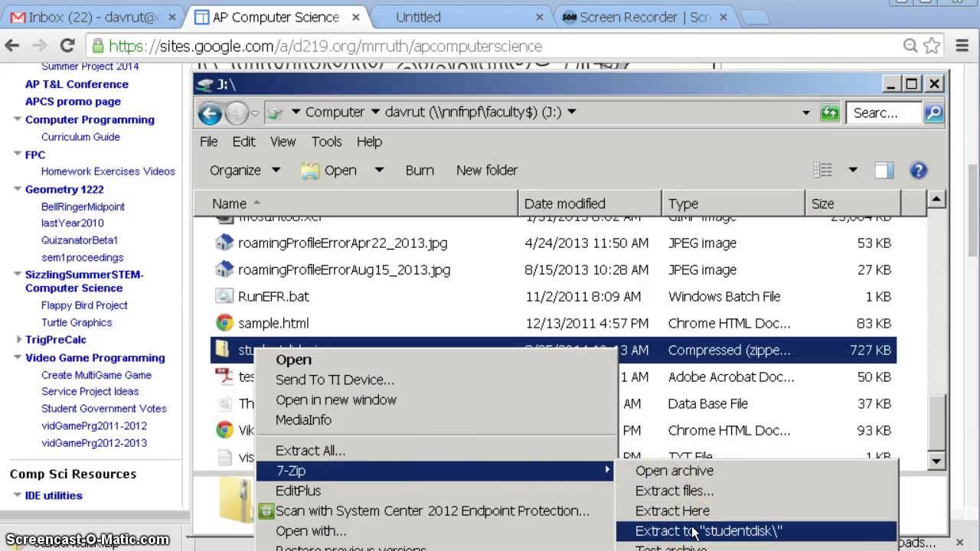Image resolution: width=980 pixels, height=551 pixels.
Task: Bookmark page with the star icon
Action: coord(932,46)
